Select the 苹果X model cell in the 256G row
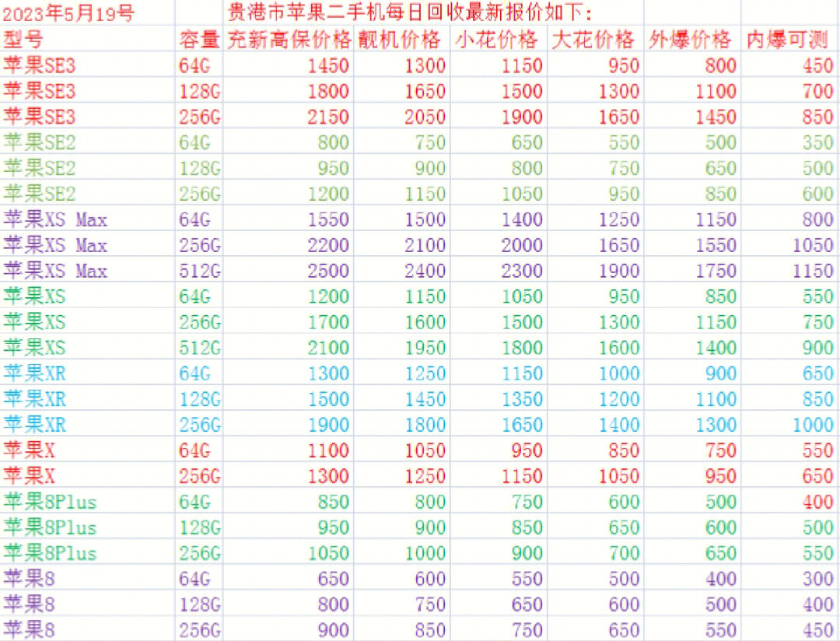The width and height of the screenshot is (840, 641). click(29, 476)
